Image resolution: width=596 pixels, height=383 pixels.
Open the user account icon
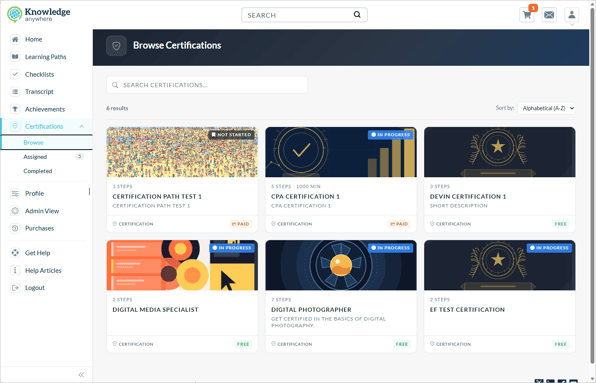[571, 15]
